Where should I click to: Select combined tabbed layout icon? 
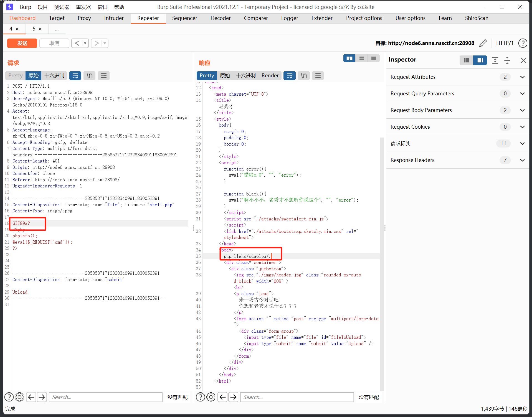tap(374, 59)
